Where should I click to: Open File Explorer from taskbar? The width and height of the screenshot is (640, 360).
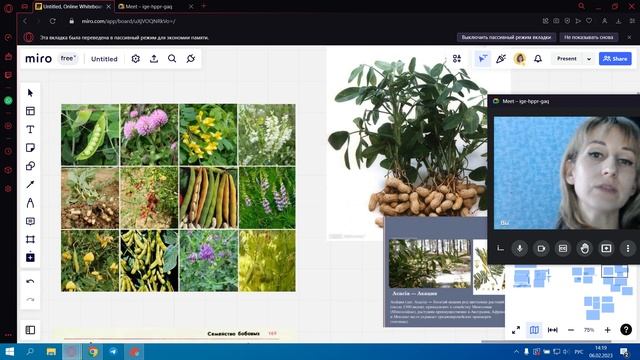(x=51, y=351)
